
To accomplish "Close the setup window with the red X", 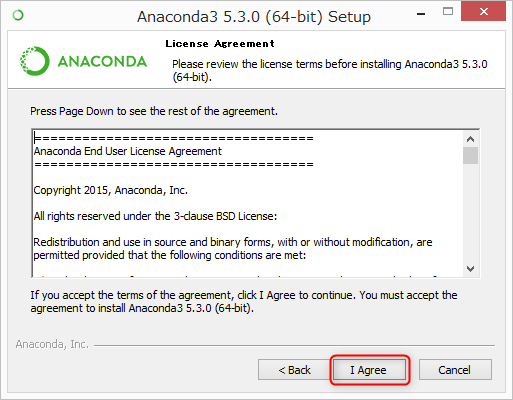I will [483, 12].
